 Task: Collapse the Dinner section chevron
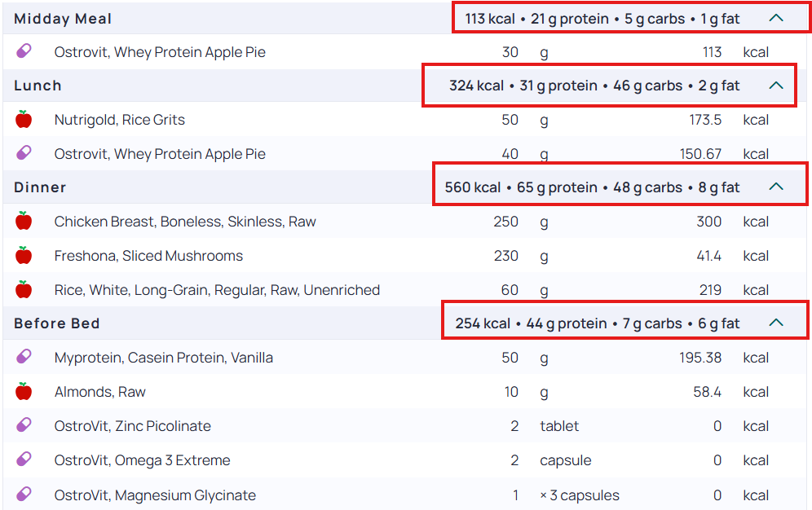[x=776, y=187]
